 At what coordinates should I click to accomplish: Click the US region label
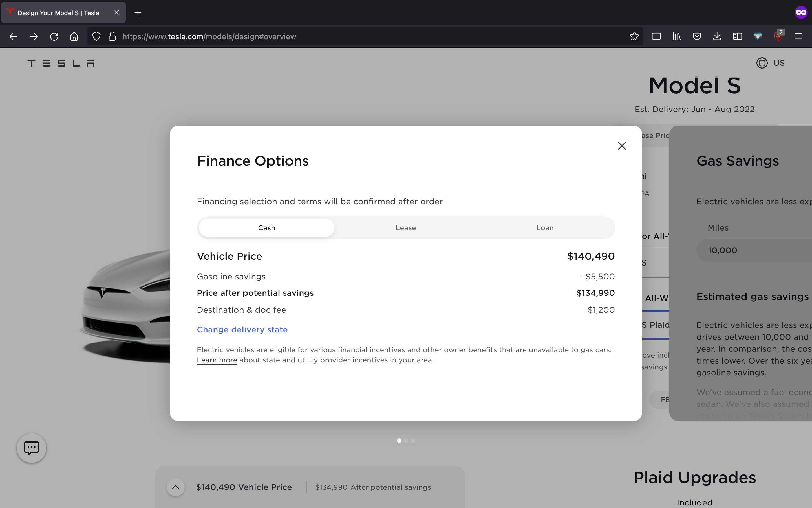[x=779, y=63]
